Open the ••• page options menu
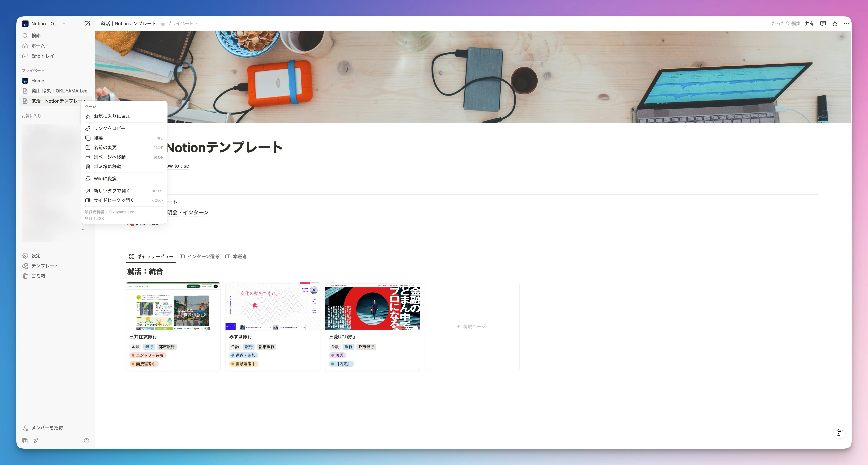The image size is (868, 465). pyautogui.click(x=846, y=23)
